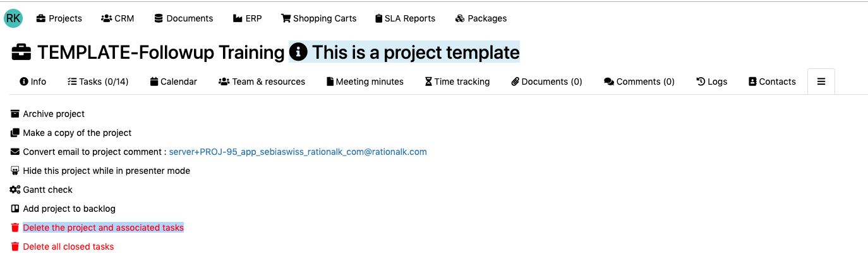Click the trash icon for closed tasks
Viewport: 868px width, 263px height.
[15, 247]
